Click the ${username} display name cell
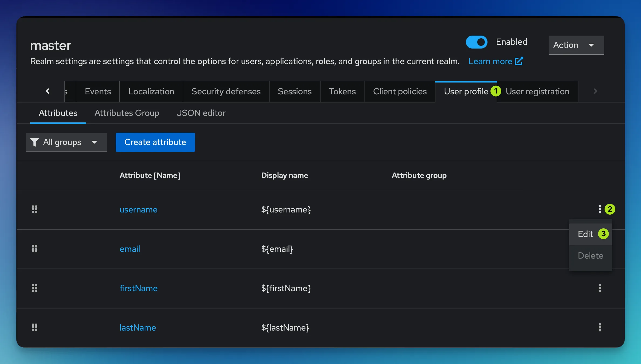Viewport: 641px width, 364px height. (286, 210)
